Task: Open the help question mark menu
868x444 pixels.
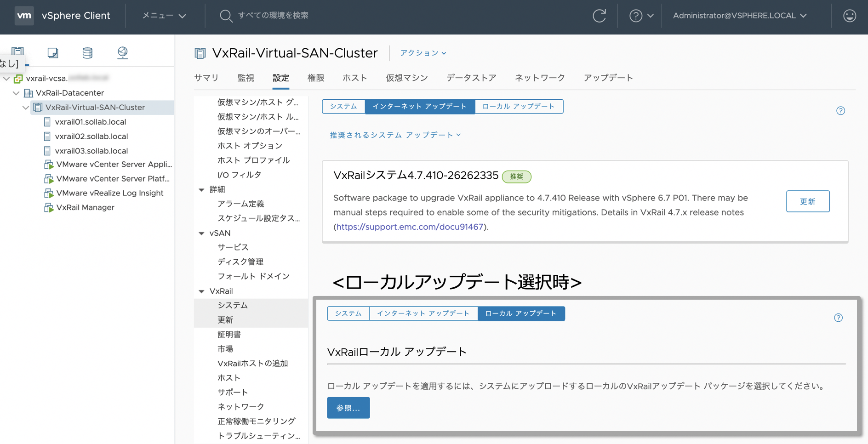Action: coord(641,16)
